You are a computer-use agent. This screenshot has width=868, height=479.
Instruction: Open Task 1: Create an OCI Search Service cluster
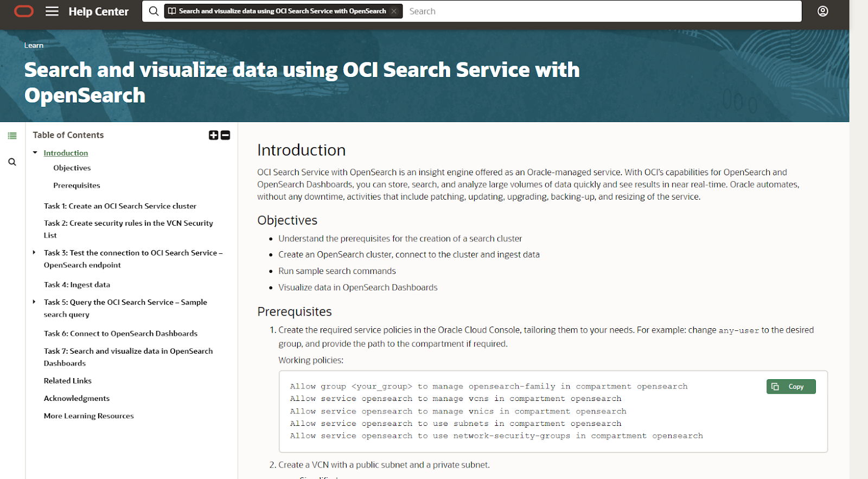coord(120,206)
